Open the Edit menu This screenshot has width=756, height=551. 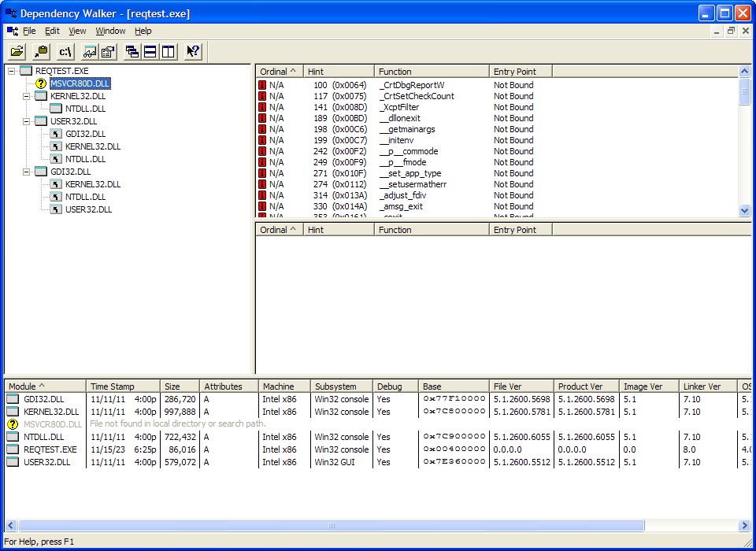52,31
